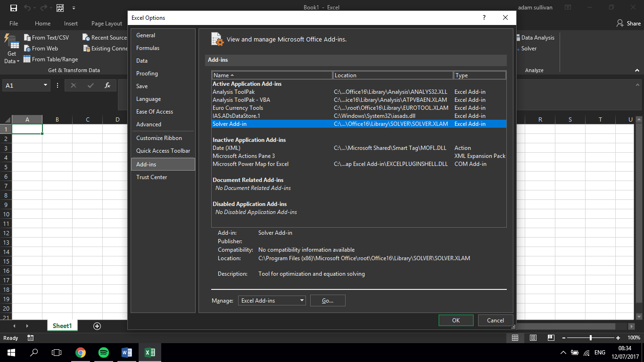Click the Save icon on Quick Access Toolbar
644x362 pixels.
coord(13,7)
